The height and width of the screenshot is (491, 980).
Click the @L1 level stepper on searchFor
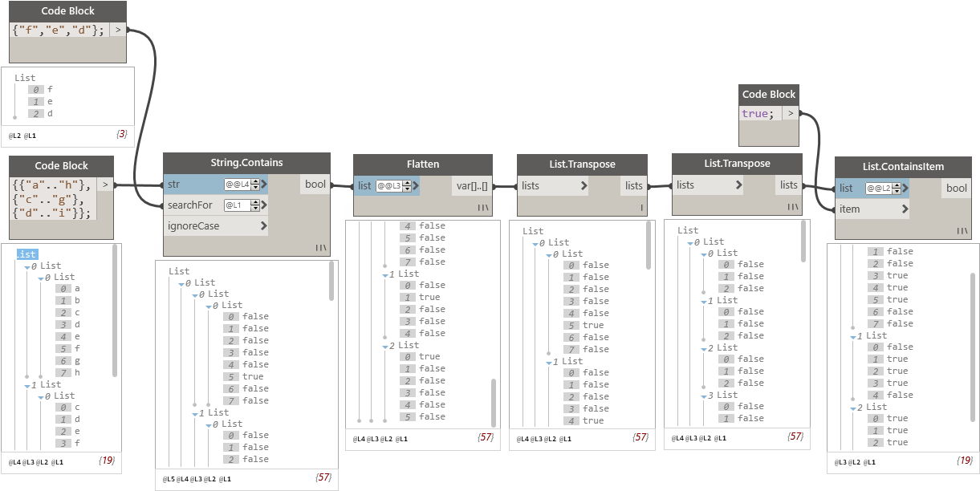pos(255,205)
